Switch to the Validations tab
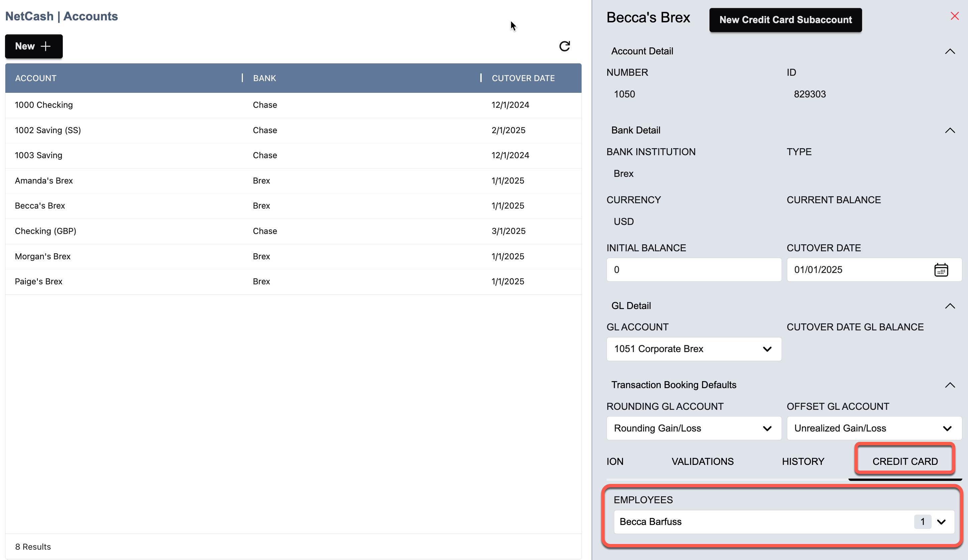The width and height of the screenshot is (968, 560). pos(702,461)
